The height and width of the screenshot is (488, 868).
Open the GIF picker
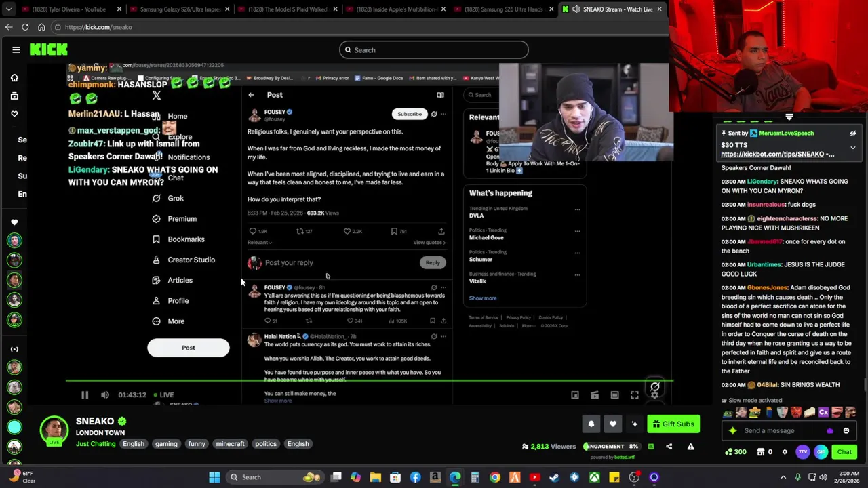coord(821,452)
